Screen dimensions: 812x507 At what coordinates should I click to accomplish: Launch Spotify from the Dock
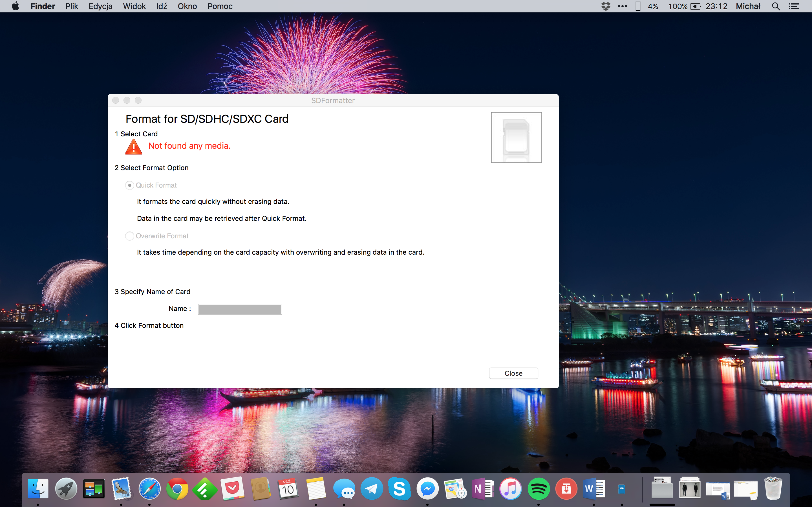point(539,489)
